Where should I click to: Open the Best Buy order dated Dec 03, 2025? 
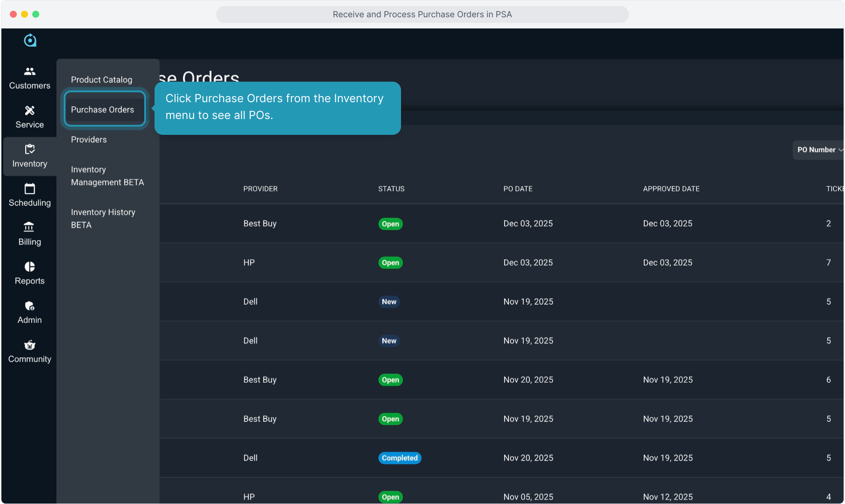point(260,224)
